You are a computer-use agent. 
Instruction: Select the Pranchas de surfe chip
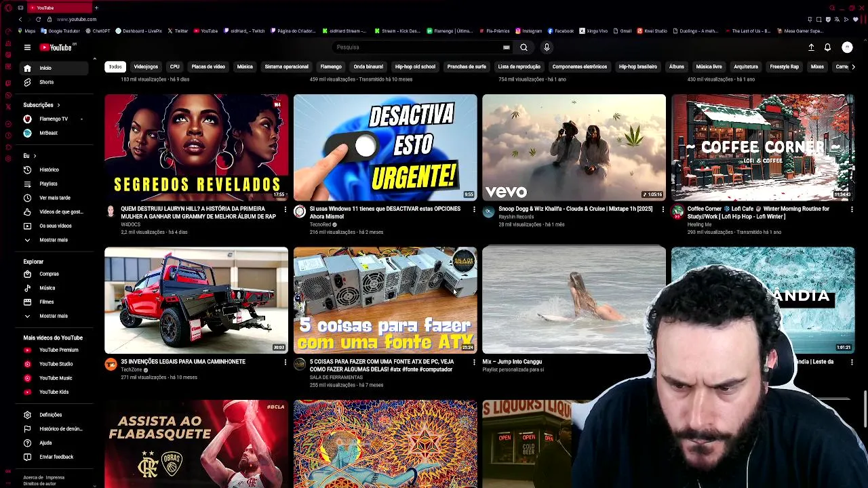tap(467, 66)
